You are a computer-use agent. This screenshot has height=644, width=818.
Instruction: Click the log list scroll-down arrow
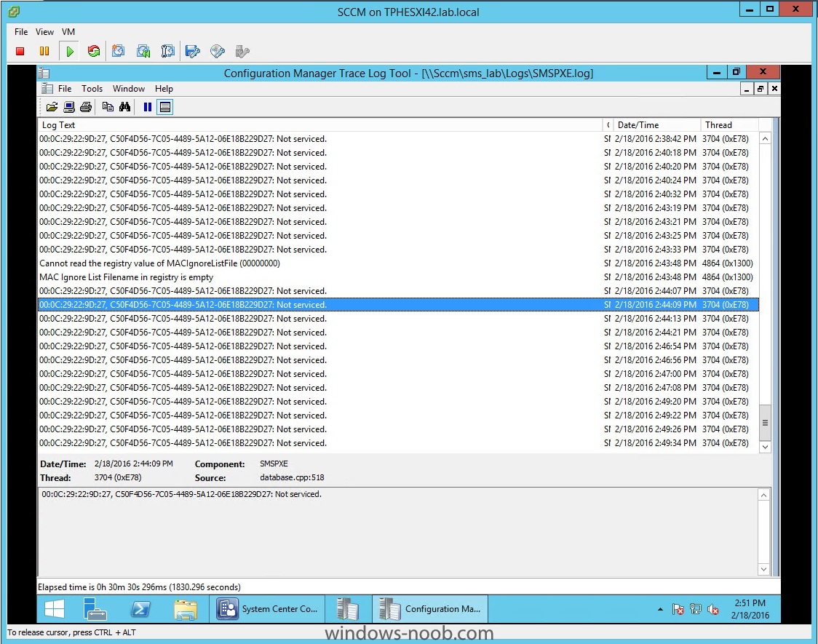(765, 447)
